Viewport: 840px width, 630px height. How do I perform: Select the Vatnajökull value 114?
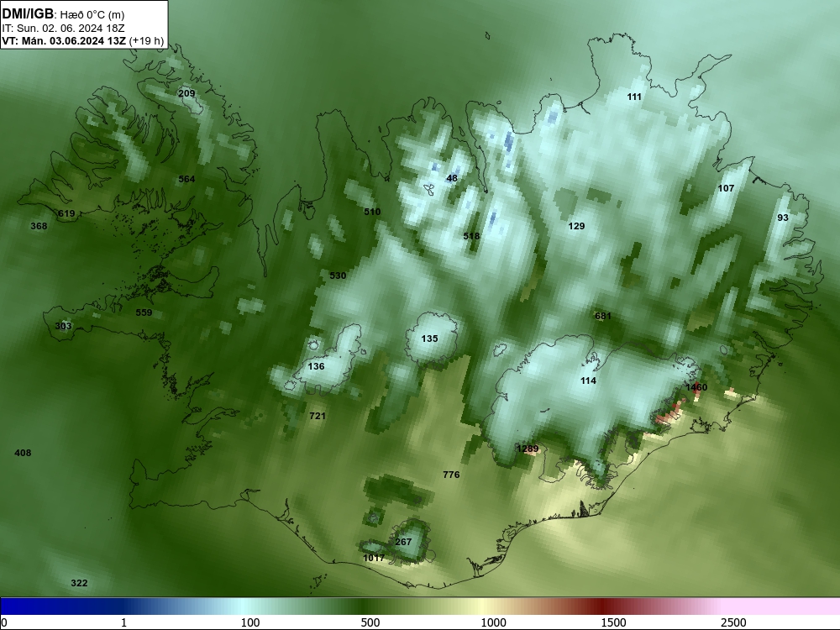coord(588,381)
